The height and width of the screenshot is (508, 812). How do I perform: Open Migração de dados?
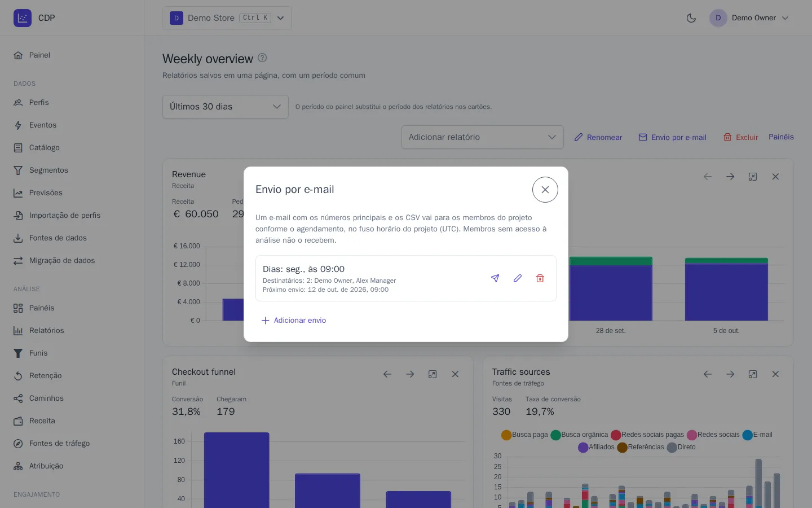pos(72,260)
